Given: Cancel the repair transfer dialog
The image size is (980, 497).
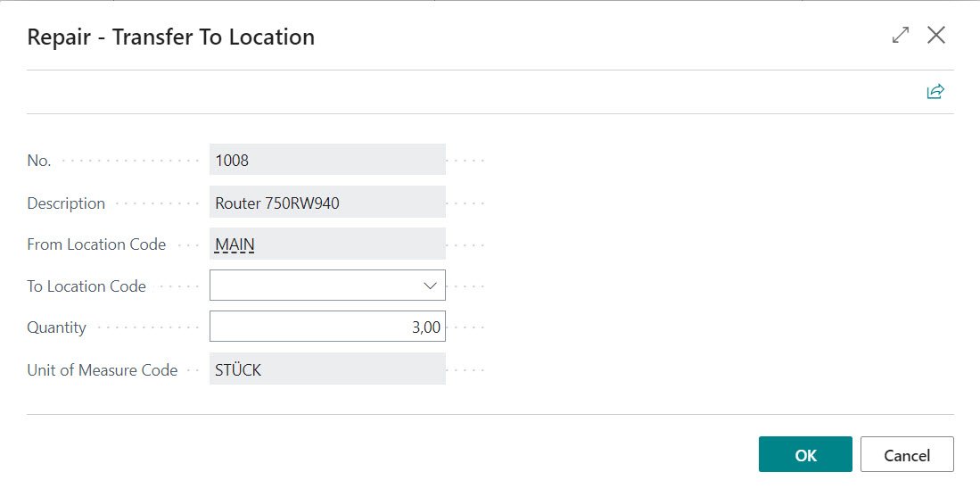Looking at the screenshot, I should (x=907, y=454).
